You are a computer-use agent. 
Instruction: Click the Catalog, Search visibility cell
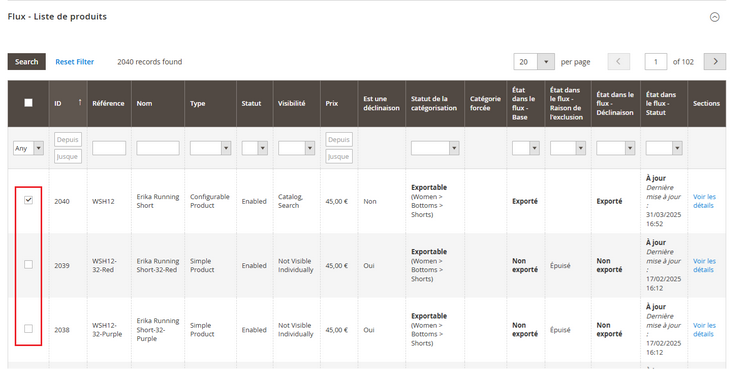coord(290,201)
